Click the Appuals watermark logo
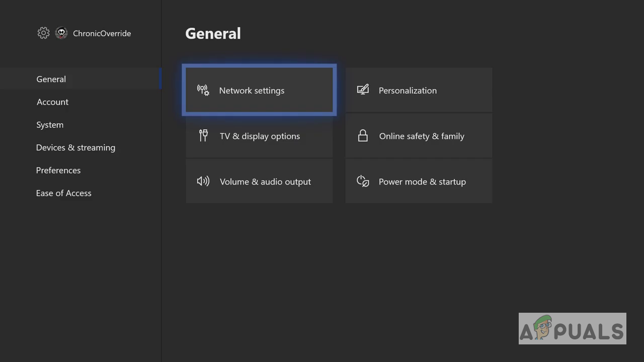Screen dimensions: 644x362 572,329
